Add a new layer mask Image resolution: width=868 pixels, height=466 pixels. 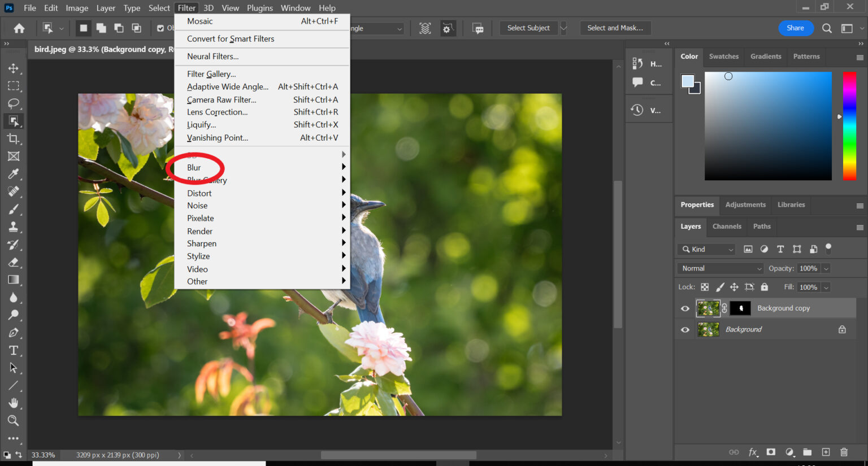coord(770,452)
